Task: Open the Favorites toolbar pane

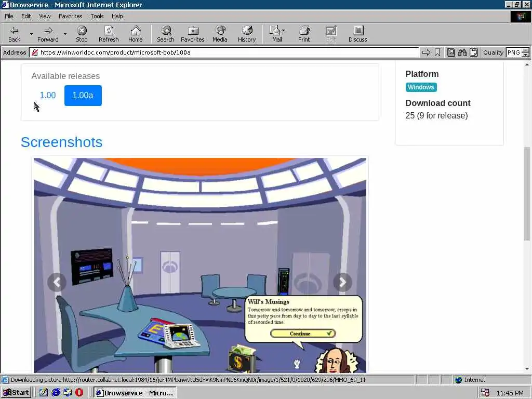Action: (x=193, y=34)
